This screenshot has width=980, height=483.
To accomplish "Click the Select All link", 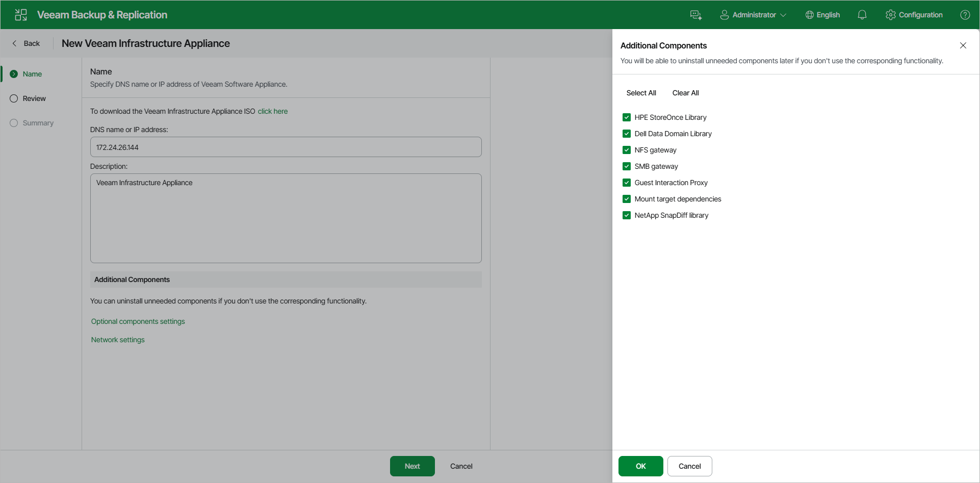I will [641, 93].
